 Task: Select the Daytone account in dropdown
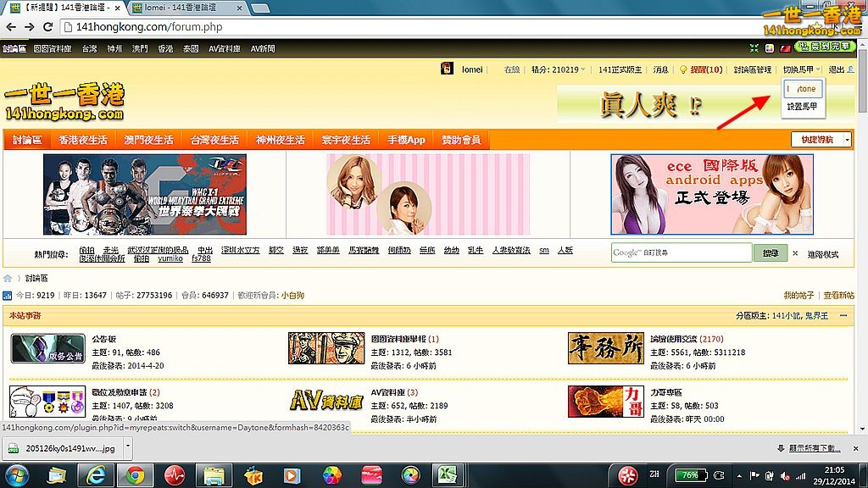point(803,88)
